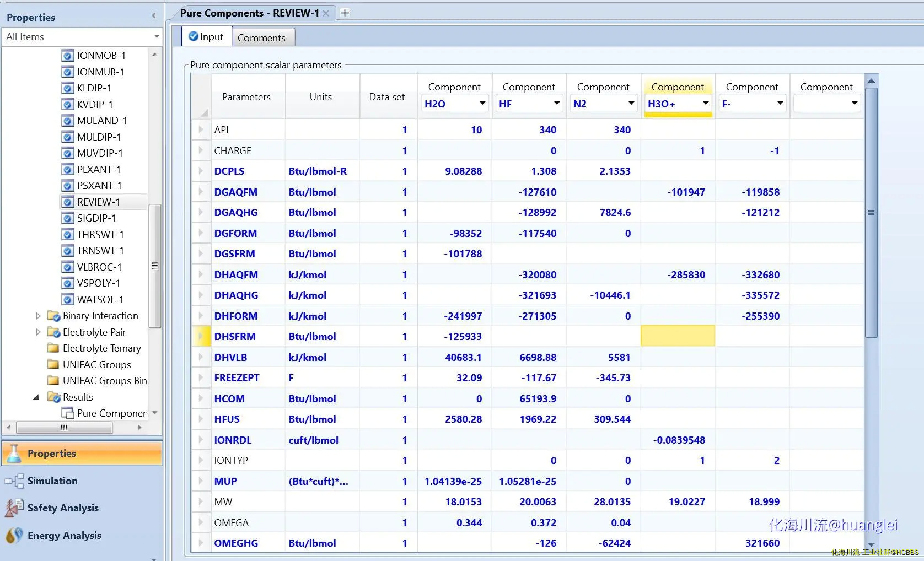Open the empty last component dropdown
Image resolution: width=924 pixels, height=561 pixels.
(855, 104)
